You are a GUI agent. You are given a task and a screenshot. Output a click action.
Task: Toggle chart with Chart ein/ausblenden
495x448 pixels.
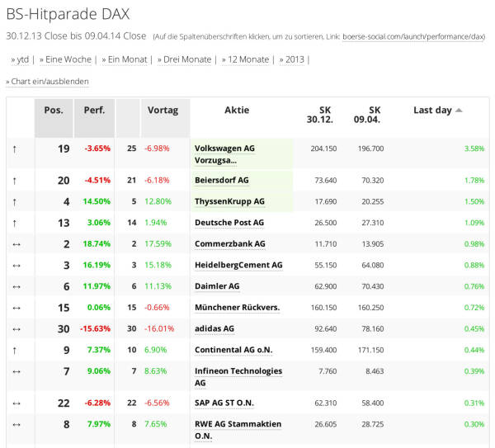pyautogui.click(x=49, y=82)
